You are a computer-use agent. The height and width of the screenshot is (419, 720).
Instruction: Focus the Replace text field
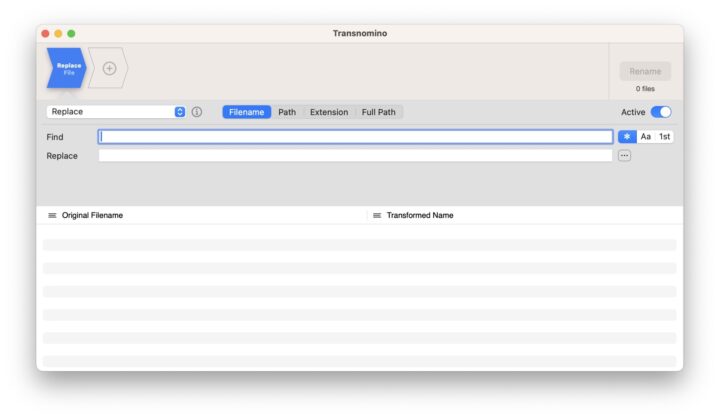[355, 156]
